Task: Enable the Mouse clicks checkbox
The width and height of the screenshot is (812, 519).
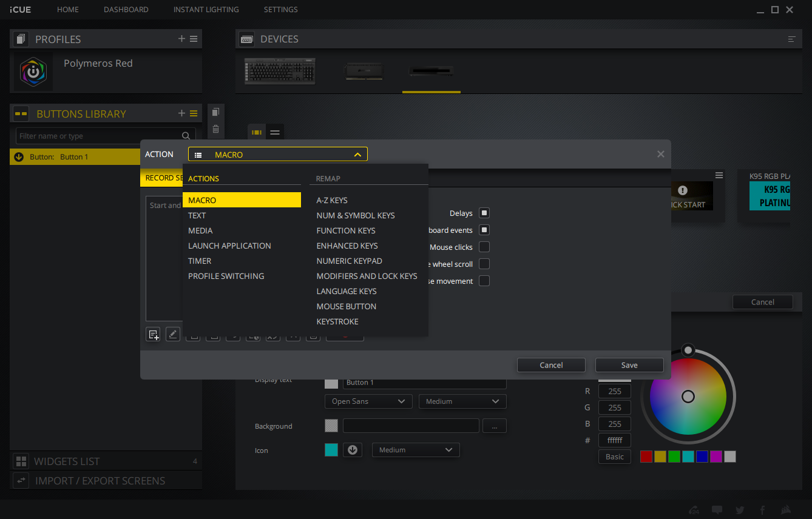Action: point(484,247)
